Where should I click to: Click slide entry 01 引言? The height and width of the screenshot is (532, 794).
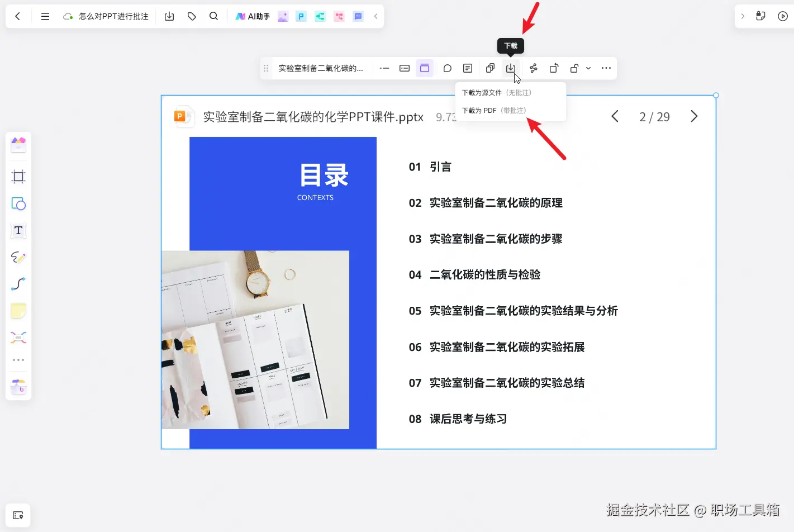(430, 167)
